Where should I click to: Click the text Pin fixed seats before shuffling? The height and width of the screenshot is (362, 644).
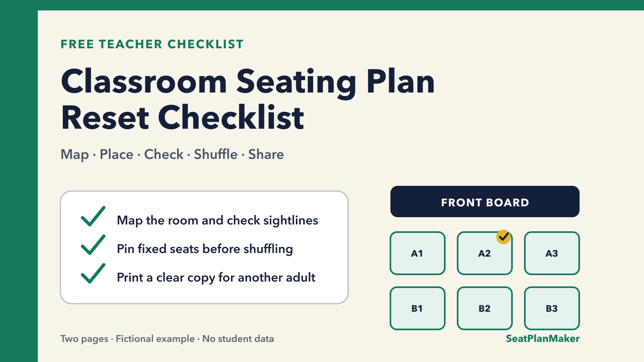point(205,249)
